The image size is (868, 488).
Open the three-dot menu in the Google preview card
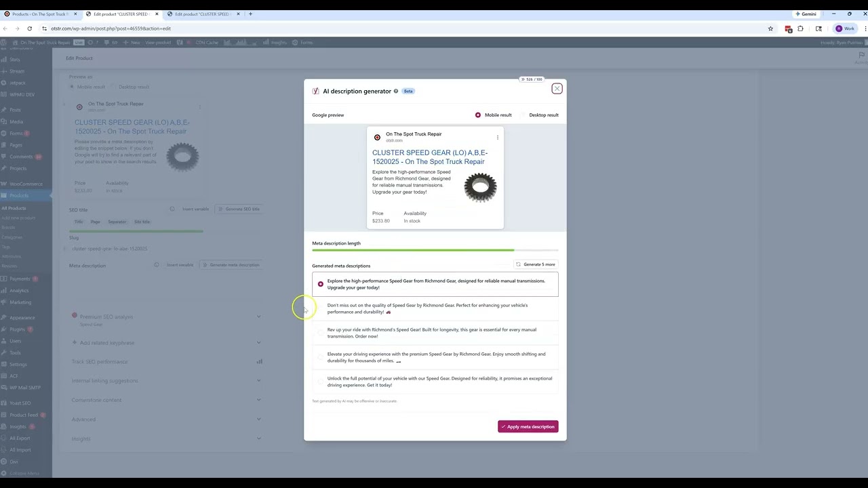tap(497, 138)
